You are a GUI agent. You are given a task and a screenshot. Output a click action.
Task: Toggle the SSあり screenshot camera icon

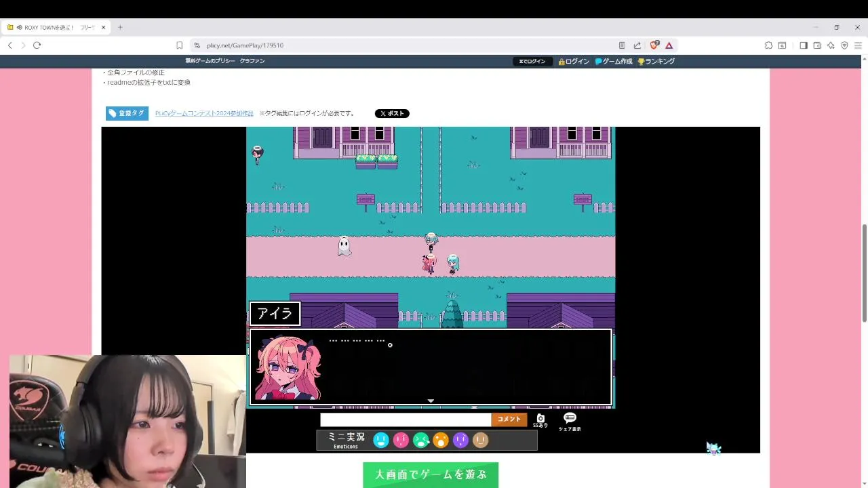pyautogui.click(x=540, y=420)
